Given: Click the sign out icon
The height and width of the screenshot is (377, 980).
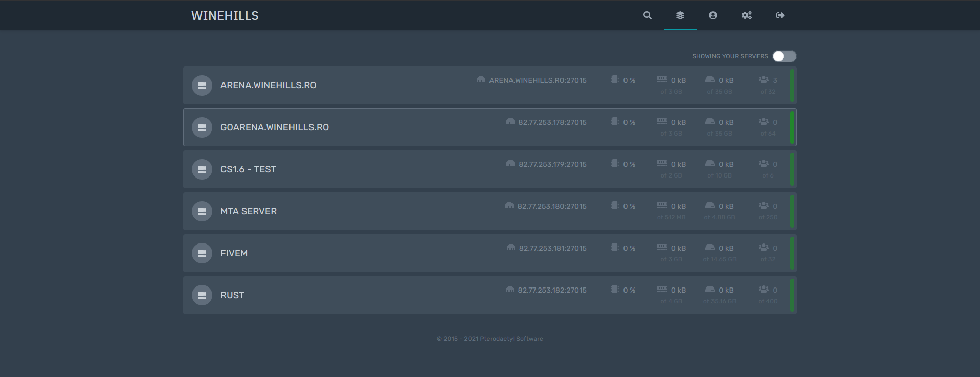Looking at the screenshot, I should pyautogui.click(x=780, y=15).
